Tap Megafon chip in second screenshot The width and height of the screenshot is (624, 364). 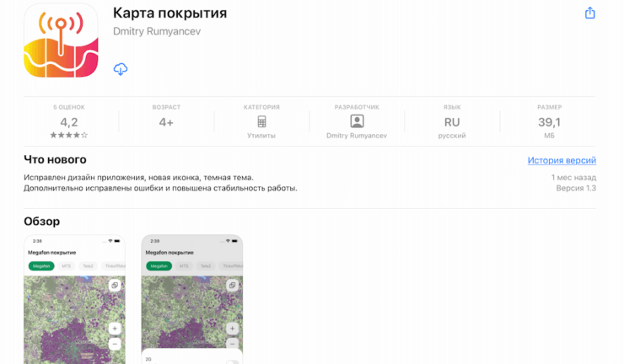click(x=159, y=266)
